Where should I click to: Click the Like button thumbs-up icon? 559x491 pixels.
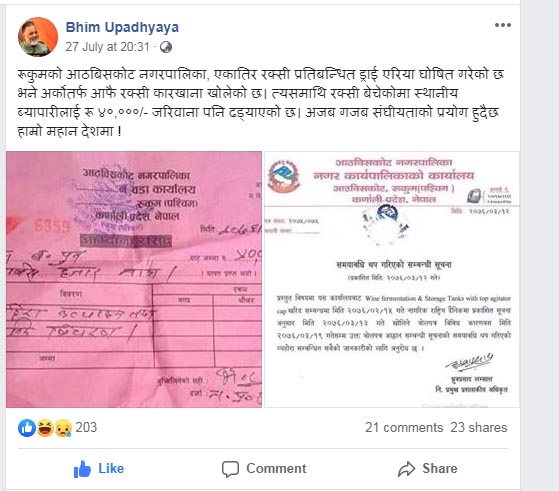pos(82,469)
